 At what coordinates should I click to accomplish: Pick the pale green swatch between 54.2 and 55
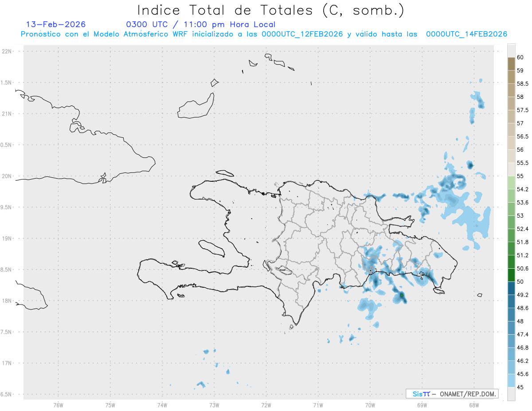click(511, 183)
